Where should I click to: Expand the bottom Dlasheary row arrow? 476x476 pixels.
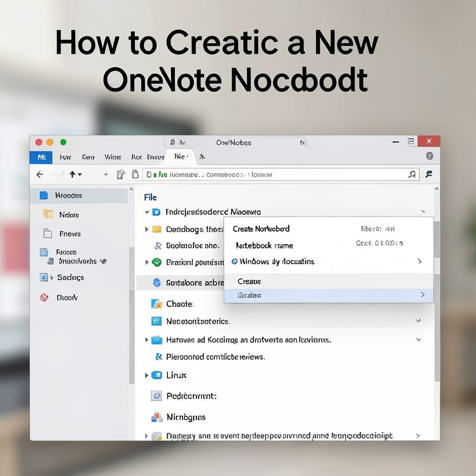click(x=146, y=436)
